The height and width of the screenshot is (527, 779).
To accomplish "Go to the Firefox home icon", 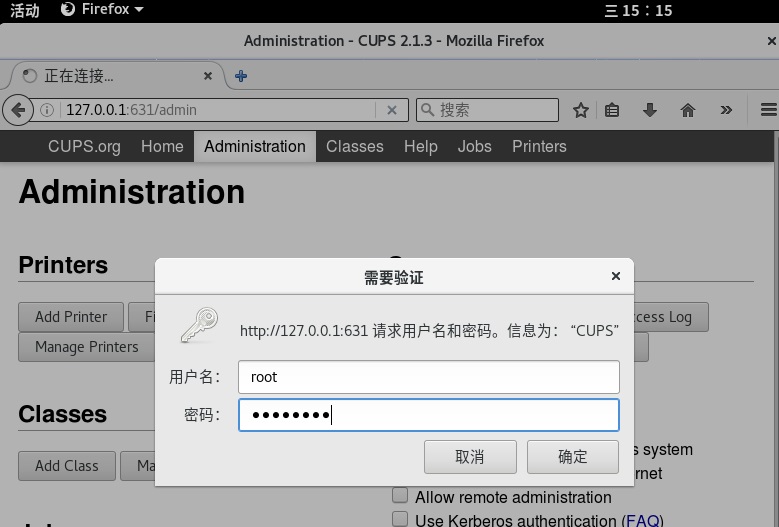I will point(688,110).
